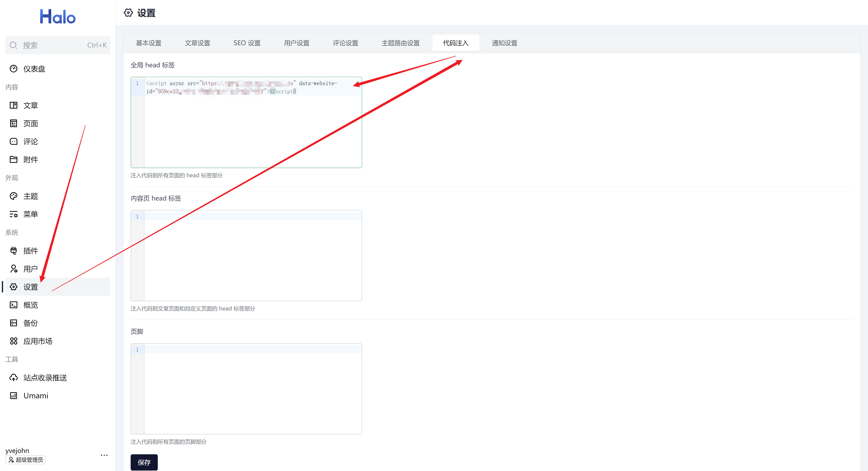Switch to the SEO 设置 tab
This screenshot has width=868, height=471.
click(247, 43)
